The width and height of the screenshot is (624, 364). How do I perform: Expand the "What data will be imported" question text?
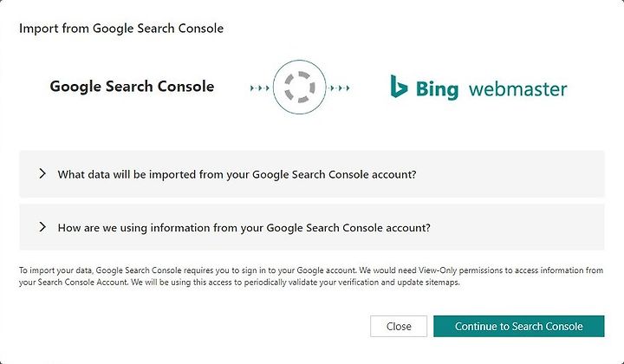237,175
